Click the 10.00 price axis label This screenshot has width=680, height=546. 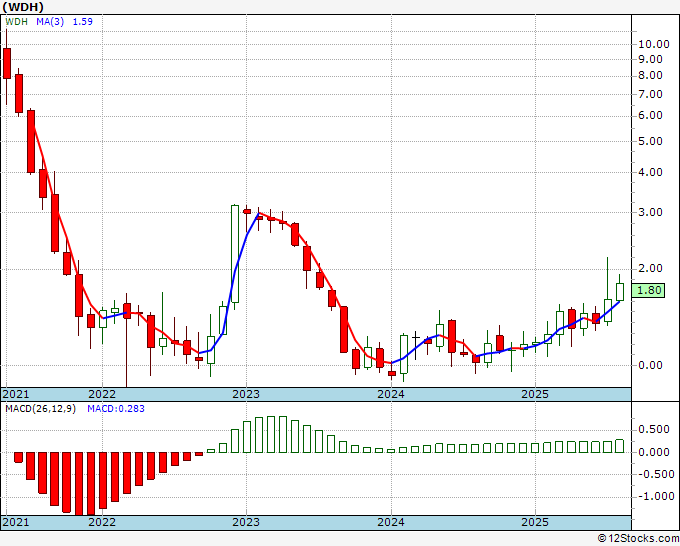[654, 44]
